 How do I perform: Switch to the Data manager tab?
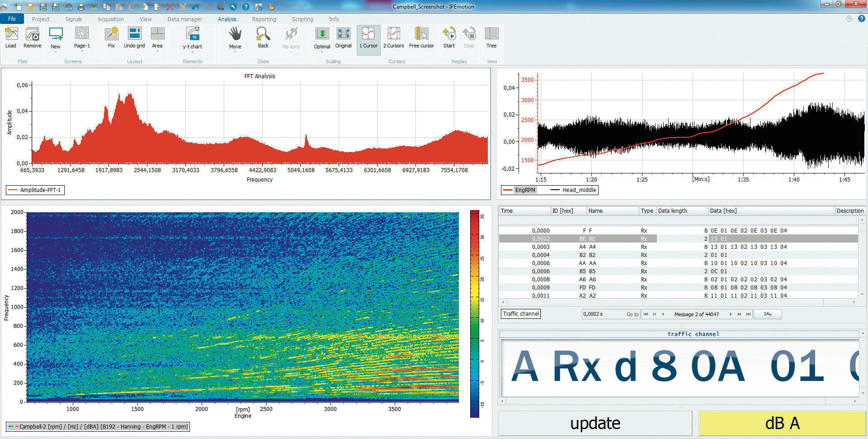184,19
